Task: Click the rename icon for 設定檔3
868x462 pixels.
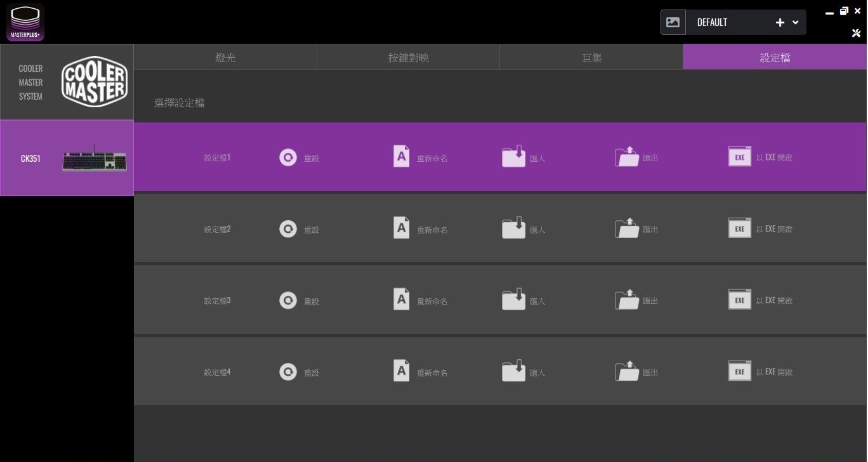Action: pos(401,300)
